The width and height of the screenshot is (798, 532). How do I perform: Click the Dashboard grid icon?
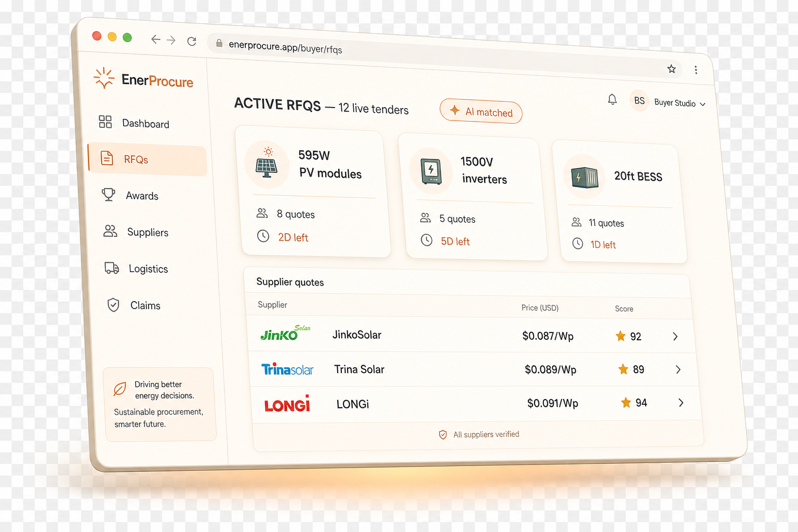(x=105, y=122)
